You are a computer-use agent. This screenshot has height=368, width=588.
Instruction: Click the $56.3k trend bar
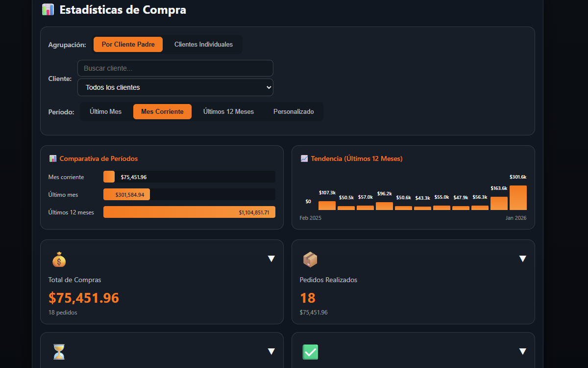pos(480,208)
